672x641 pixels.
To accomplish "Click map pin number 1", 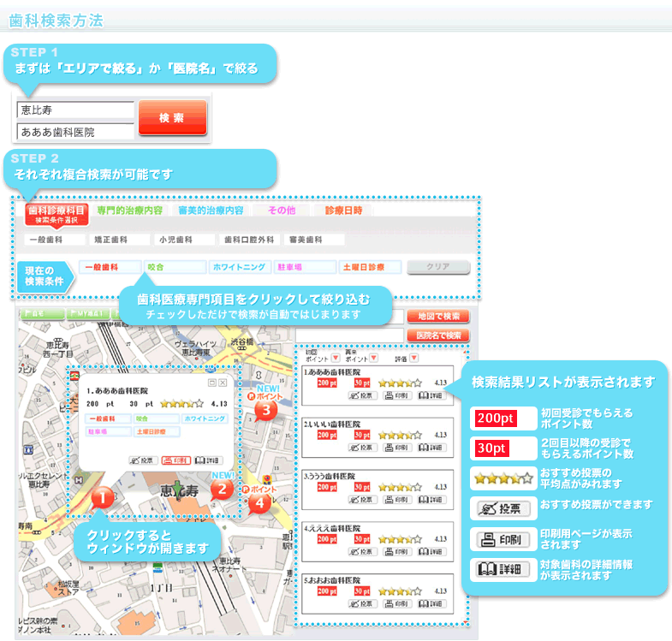I will [103, 497].
